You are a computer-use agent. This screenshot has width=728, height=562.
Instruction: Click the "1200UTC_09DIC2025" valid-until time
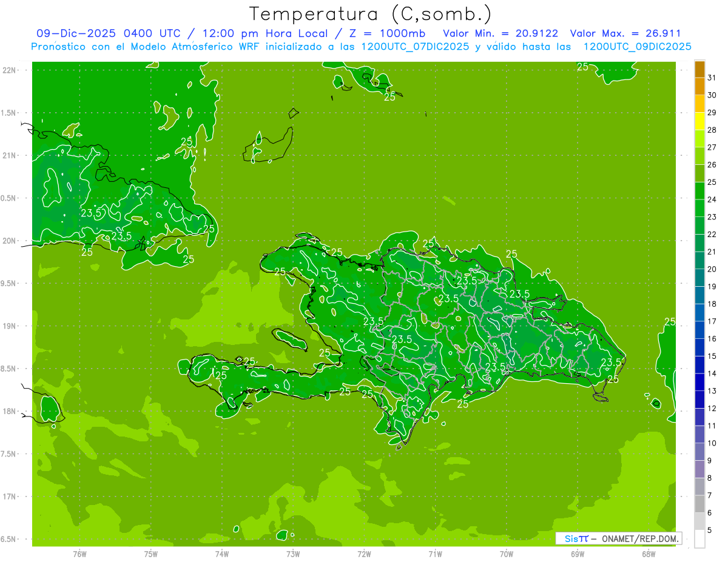pyautogui.click(x=637, y=47)
